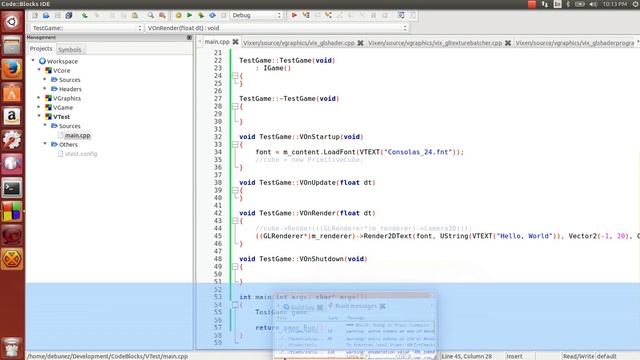
Task: Click the blue Rebuild icon
Action: 212,15
